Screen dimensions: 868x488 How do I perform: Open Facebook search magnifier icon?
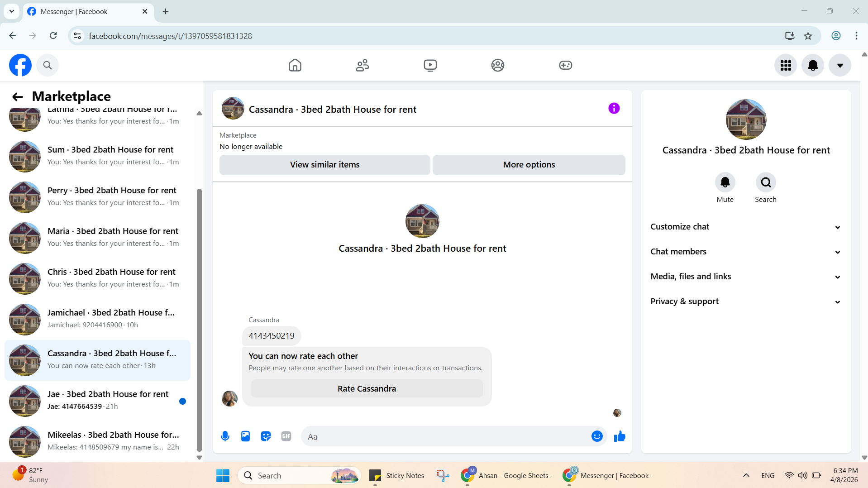point(48,65)
